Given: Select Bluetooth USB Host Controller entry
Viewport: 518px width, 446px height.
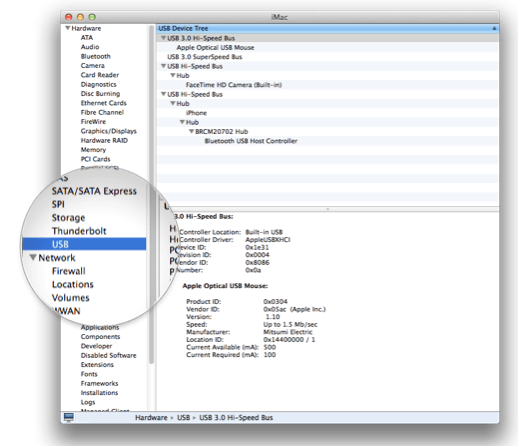Looking at the screenshot, I should (x=251, y=141).
